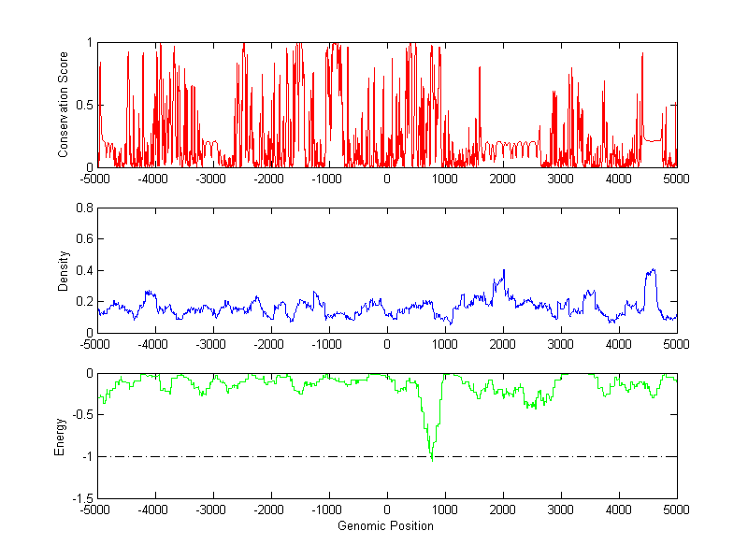Screen dimensions: 748x560
Task: Click the flat red segment near 4600
Action: click(x=653, y=140)
